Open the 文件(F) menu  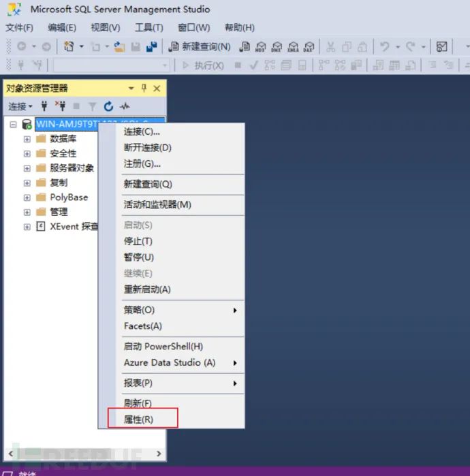click(x=20, y=28)
